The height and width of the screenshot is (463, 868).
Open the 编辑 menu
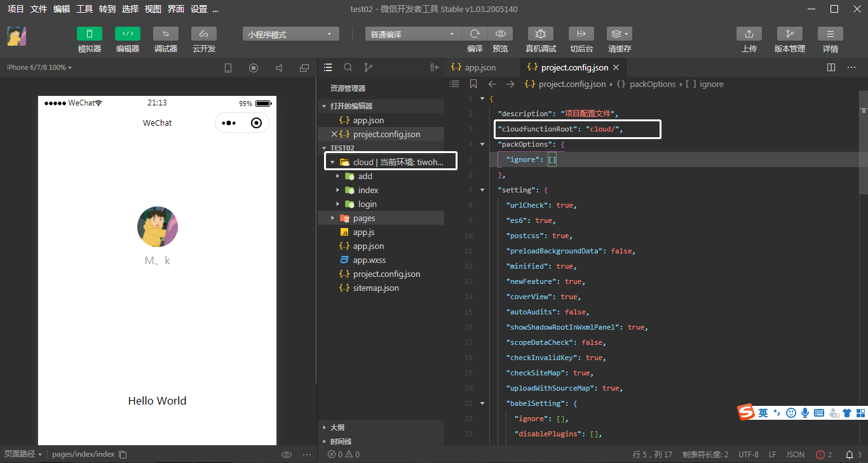pyautogui.click(x=61, y=9)
